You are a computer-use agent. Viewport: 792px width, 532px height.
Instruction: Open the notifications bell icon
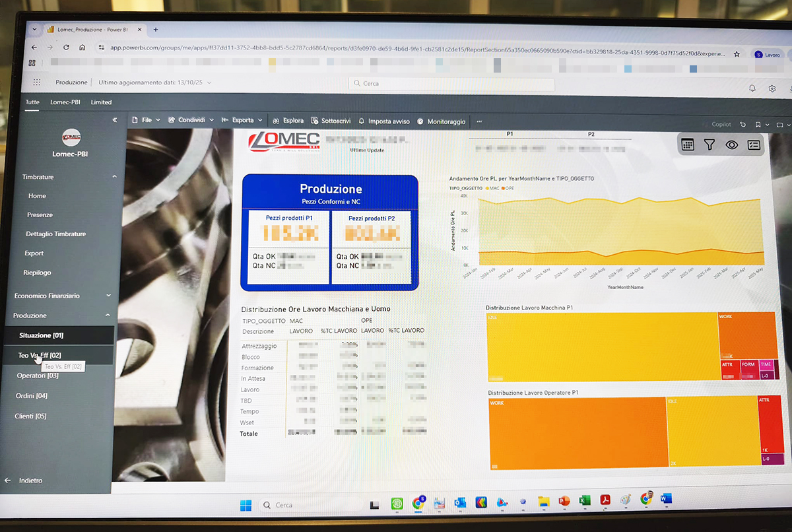[x=752, y=88]
